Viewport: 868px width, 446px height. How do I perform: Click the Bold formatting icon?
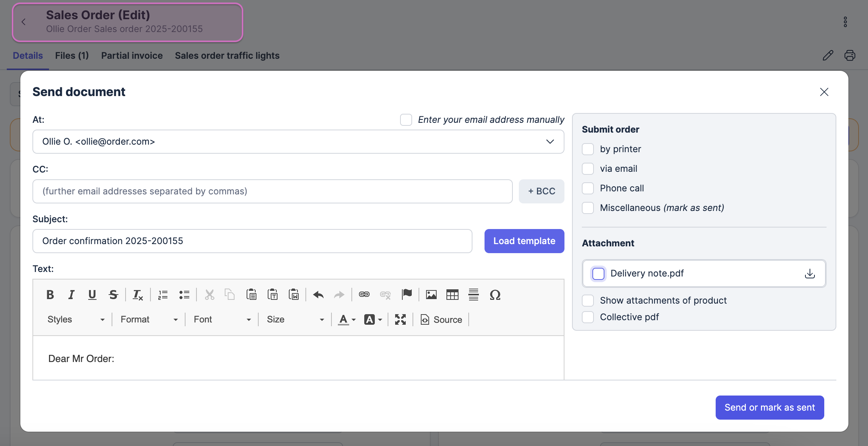coord(50,295)
